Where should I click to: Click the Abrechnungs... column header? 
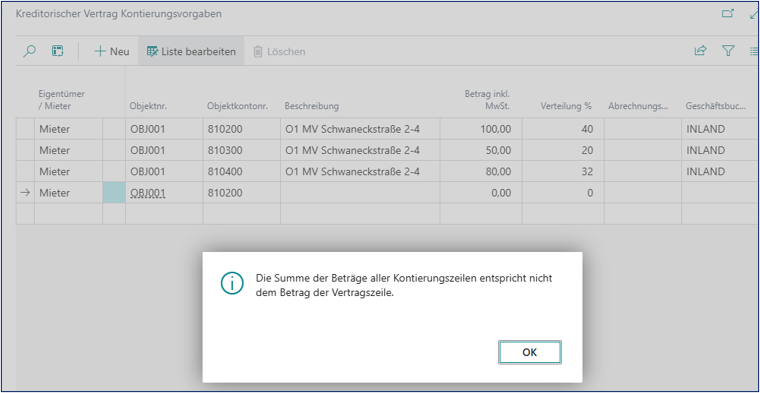[x=638, y=106]
